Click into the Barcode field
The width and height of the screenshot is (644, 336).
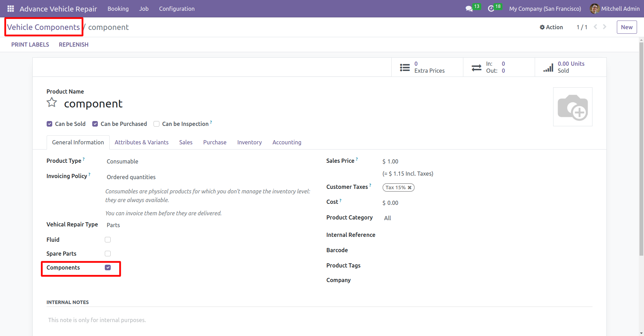(x=487, y=250)
